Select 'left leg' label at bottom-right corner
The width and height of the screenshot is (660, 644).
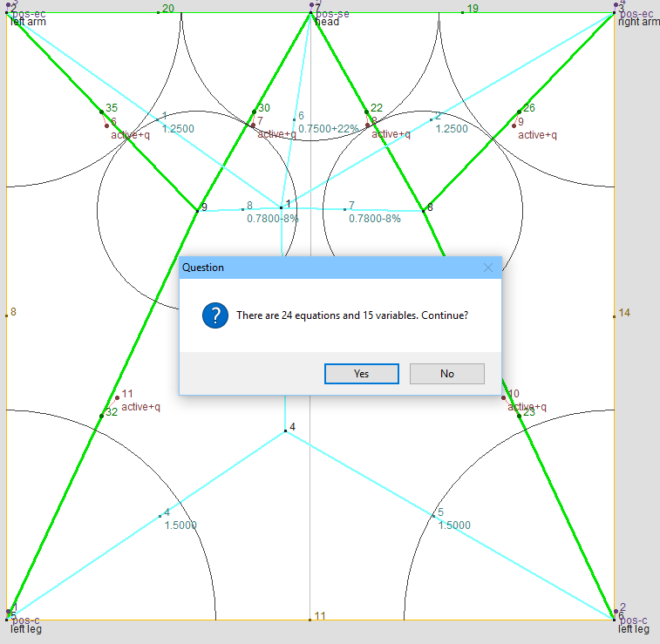pos(634,629)
